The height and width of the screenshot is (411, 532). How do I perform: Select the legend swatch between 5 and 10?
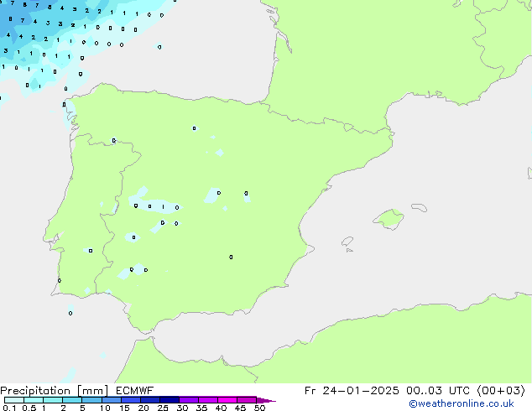point(91,401)
